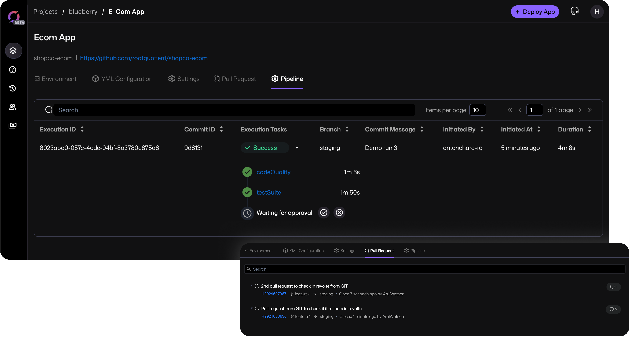Screen dimensions: 644x355
Task: Open the shopco-ecom GitHub repository link
Action: [x=144, y=58]
